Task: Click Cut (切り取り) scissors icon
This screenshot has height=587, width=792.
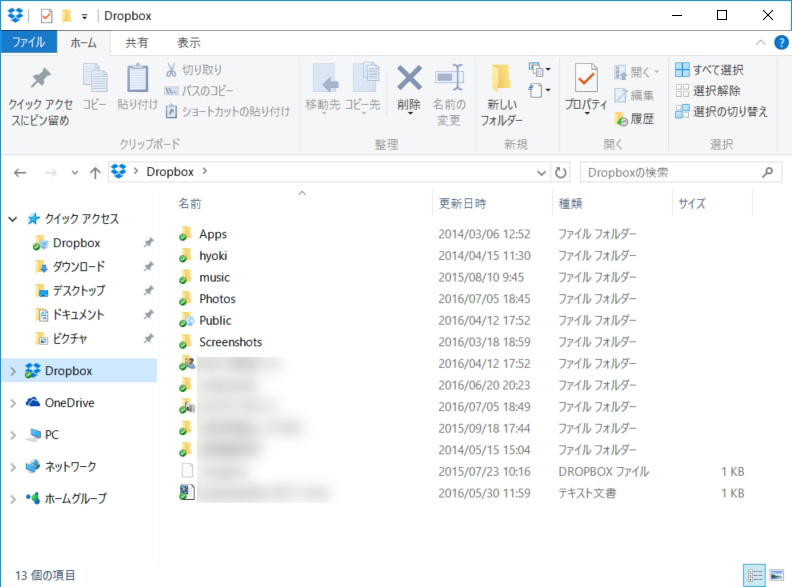Action: 171,70
